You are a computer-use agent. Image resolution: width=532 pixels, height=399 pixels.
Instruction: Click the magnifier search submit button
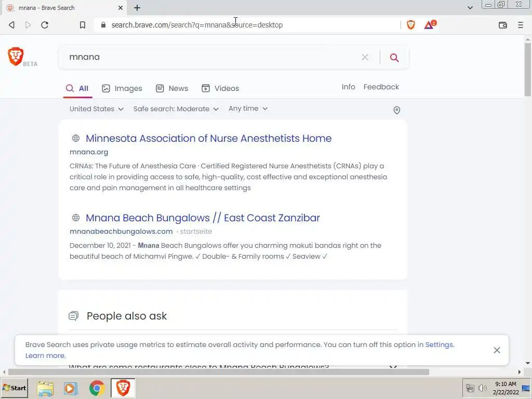click(394, 57)
